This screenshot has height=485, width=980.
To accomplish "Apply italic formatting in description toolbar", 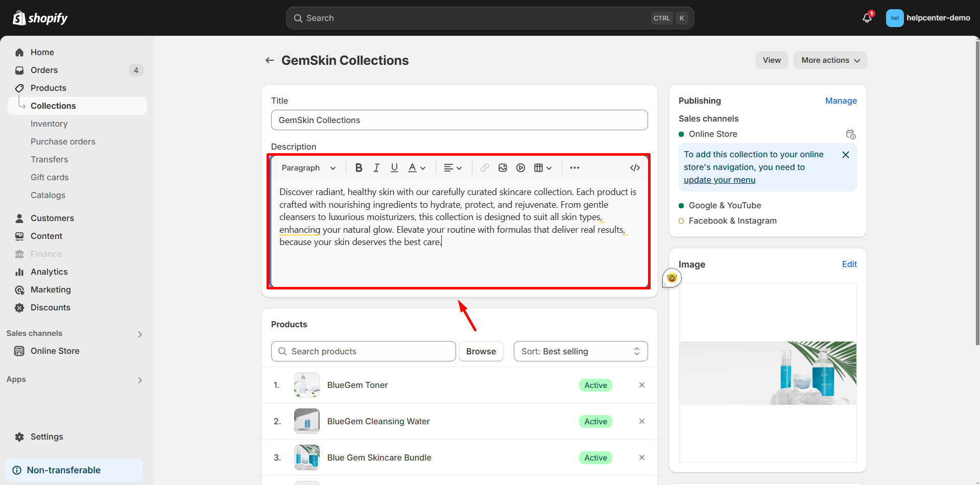I will [x=376, y=168].
